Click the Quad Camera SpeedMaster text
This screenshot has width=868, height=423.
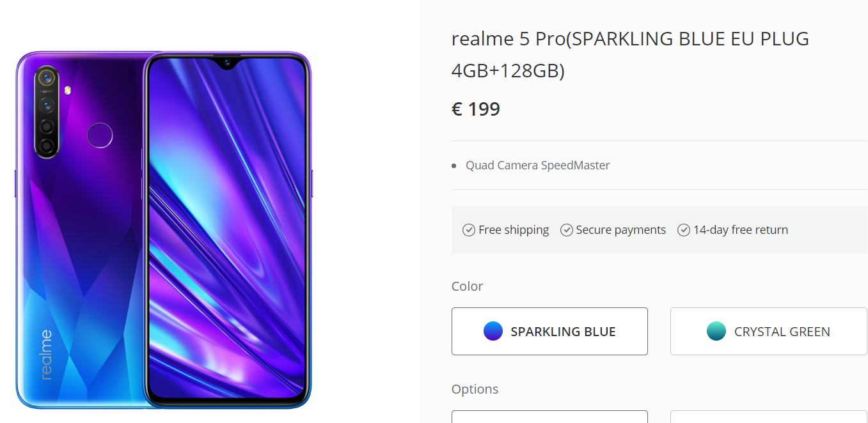point(538,165)
